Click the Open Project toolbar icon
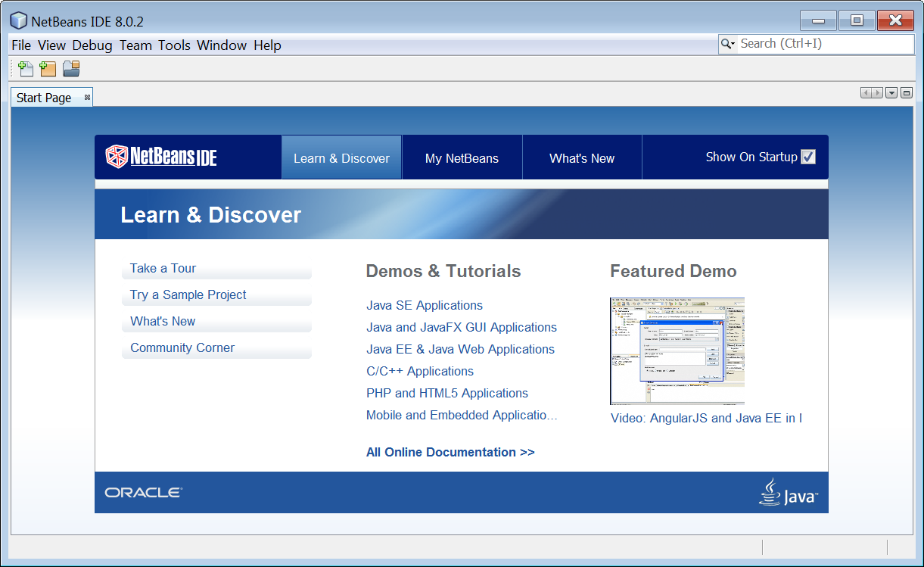Image resolution: width=924 pixels, height=567 pixels. pyautogui.click(x=71, y=69)
